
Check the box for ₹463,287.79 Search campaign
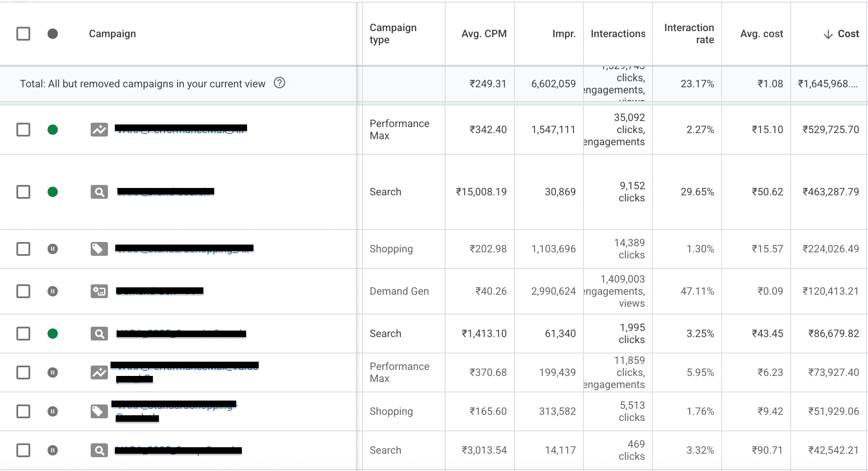pos(23,192)
